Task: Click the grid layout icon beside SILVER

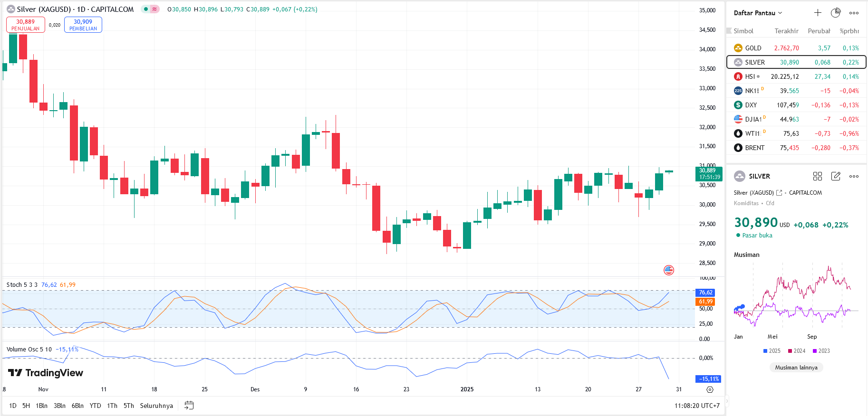Action: (818, 176)
